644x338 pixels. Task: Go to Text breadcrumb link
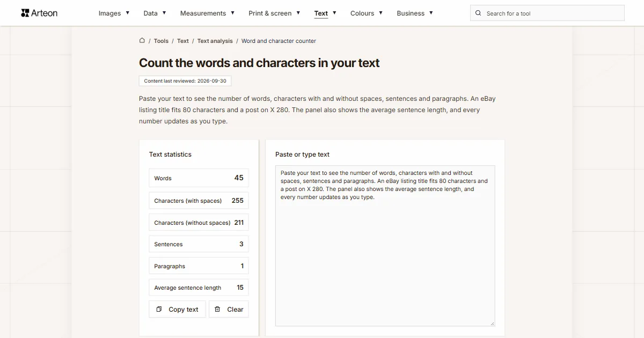[x=183, y=41]
